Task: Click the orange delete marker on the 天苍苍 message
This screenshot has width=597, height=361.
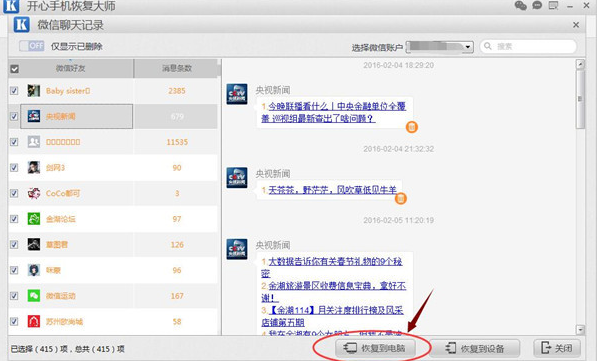Action: (x=400, y=198)
